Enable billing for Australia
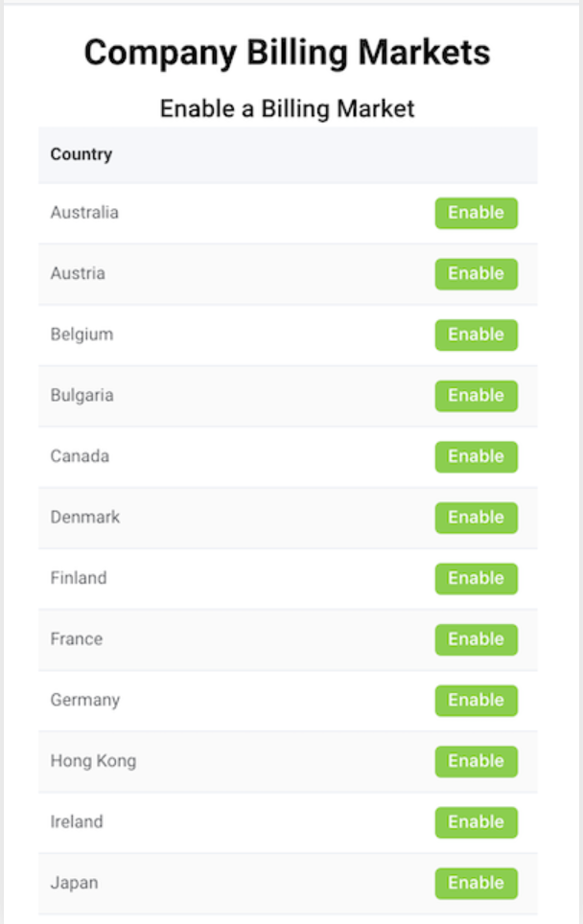This screenshot has width=583, height=924. point(476,213)
